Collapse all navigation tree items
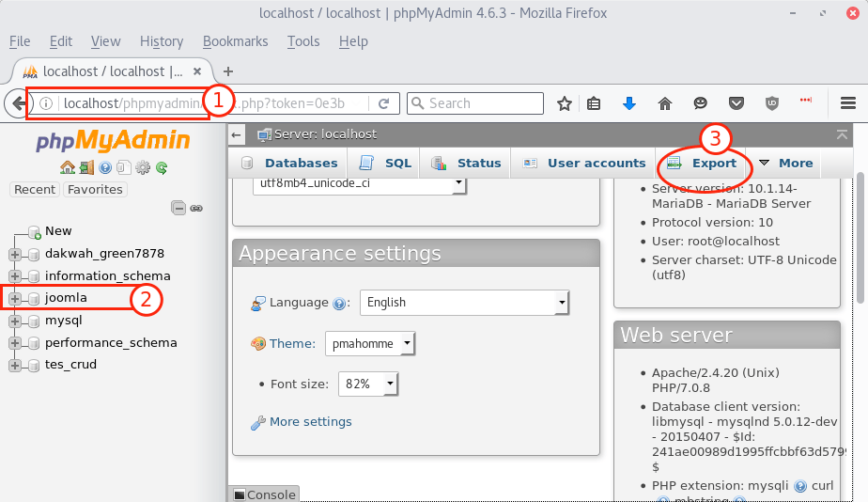868x502 pixels. click(x=178, y=209)
